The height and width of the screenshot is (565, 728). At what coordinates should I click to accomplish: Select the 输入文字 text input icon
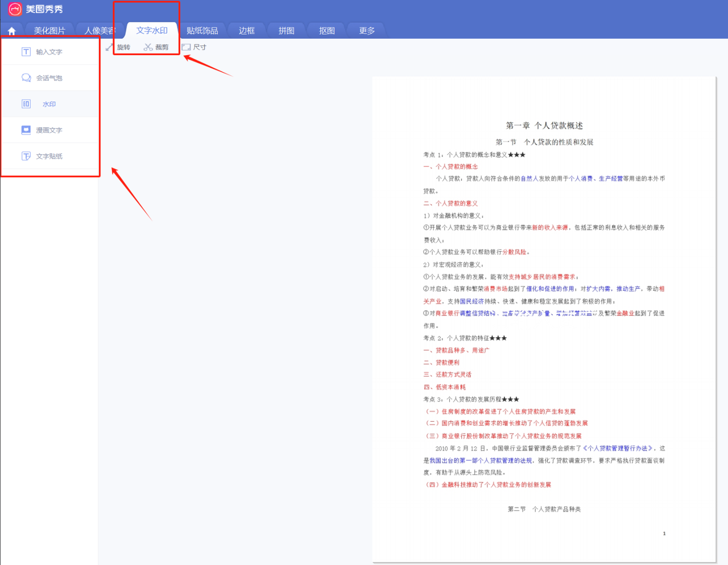26,52
